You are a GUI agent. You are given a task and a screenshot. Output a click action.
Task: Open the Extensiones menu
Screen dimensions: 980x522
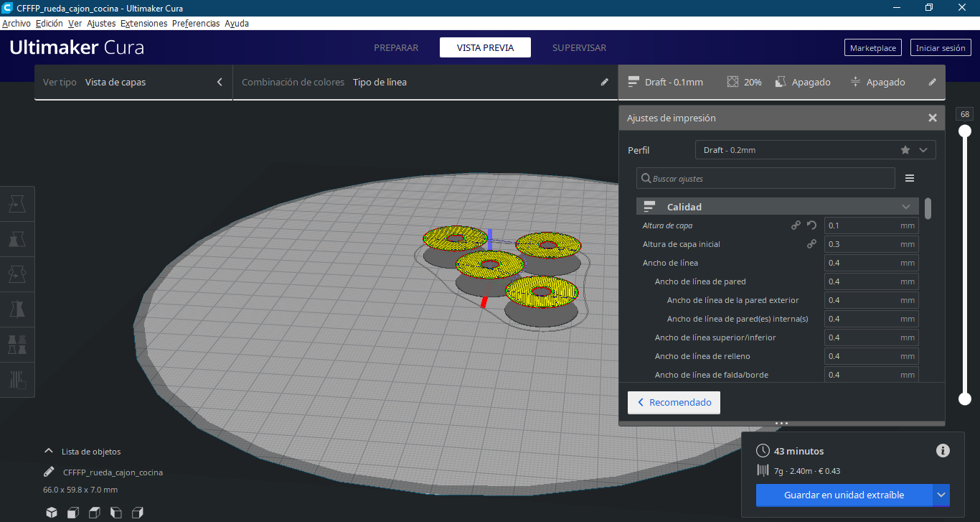(x=144, y=23)
